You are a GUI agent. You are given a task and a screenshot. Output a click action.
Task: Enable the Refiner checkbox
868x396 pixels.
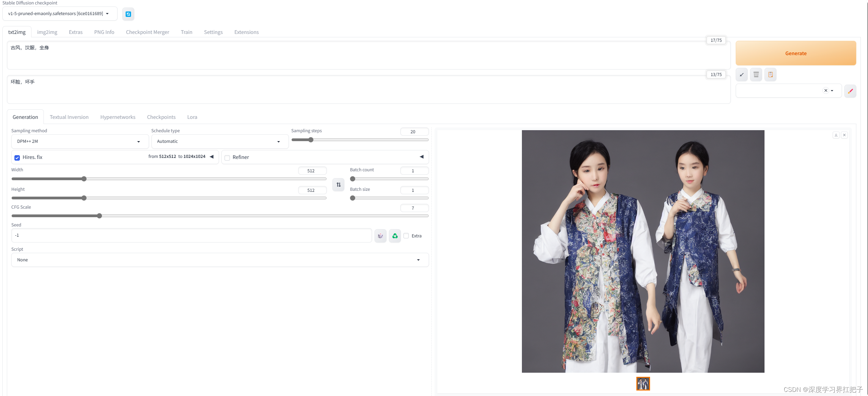point(227,157)
